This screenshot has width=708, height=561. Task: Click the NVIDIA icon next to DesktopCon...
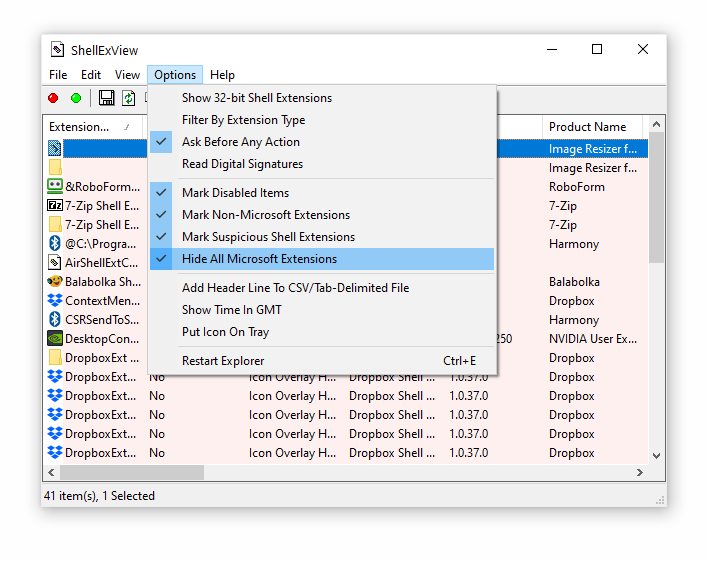(x=55, y=338)
